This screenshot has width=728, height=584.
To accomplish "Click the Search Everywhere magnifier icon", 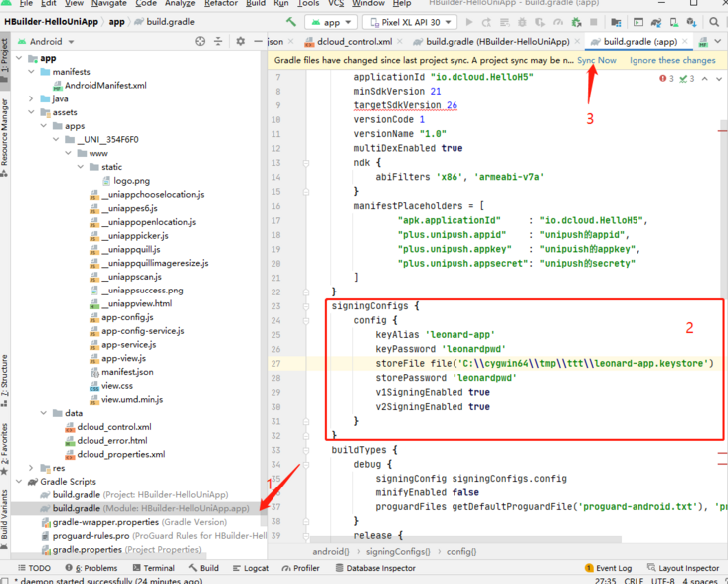I will click(714, 22).
